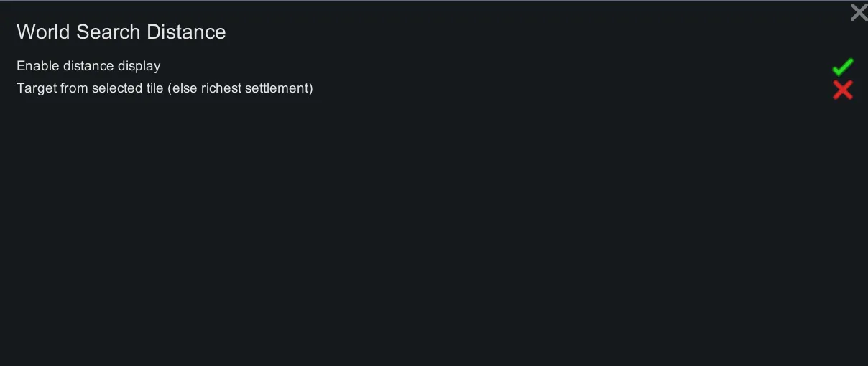This screenshot has width=868, height=366.
Task: Click the red cross icon
Action: point(842,90)
